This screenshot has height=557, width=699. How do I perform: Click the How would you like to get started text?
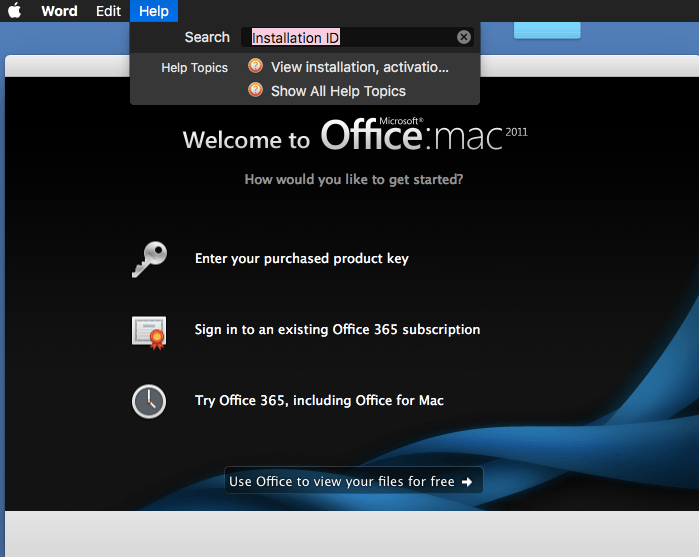point(354,179)
